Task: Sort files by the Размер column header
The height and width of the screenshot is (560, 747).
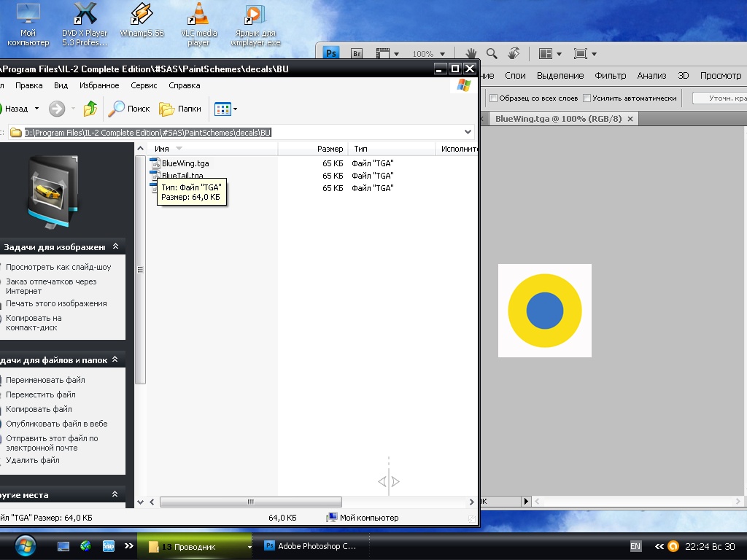Action: [312, 149]
